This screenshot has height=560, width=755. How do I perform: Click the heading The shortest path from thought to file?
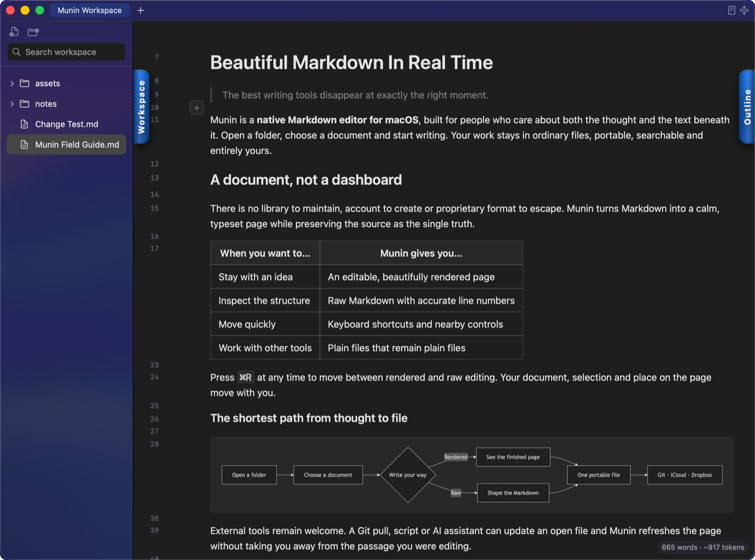[309, 418]
